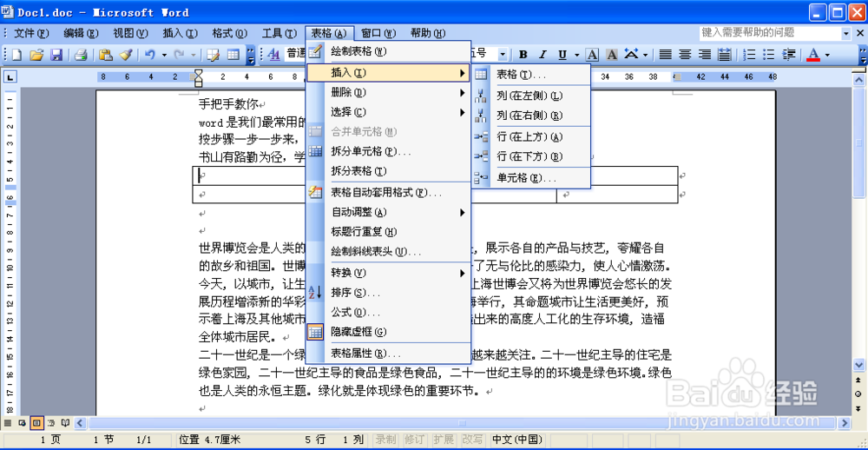Toggle Underline formatting
The image size is (868, 450).
click(x=562, y=55)
